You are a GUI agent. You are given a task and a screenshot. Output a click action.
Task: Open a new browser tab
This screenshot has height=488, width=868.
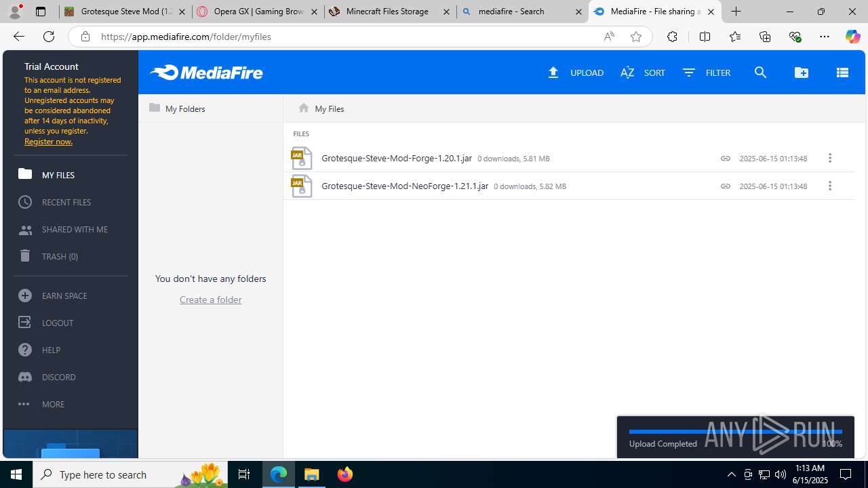click(x=736, y=12)
